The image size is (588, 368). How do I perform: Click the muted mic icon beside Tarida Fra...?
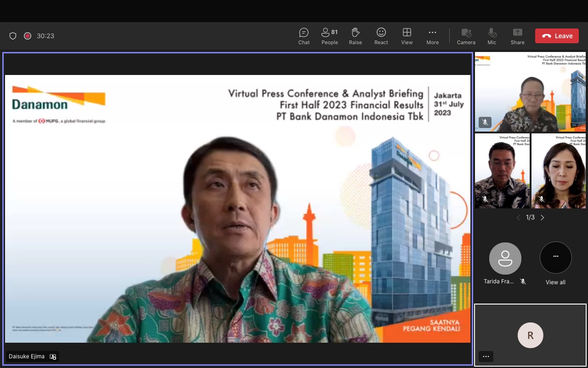(523, 282)
